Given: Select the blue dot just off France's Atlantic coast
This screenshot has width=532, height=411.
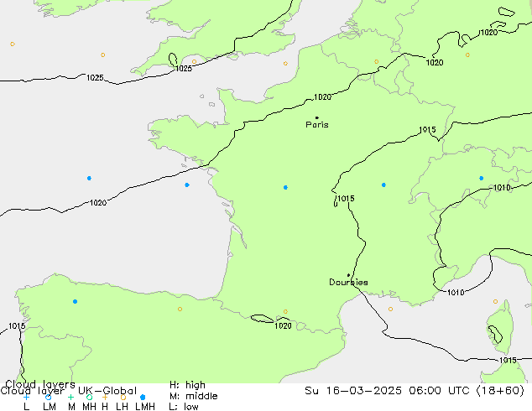Looking at the screenshot, I should [187, 185].
